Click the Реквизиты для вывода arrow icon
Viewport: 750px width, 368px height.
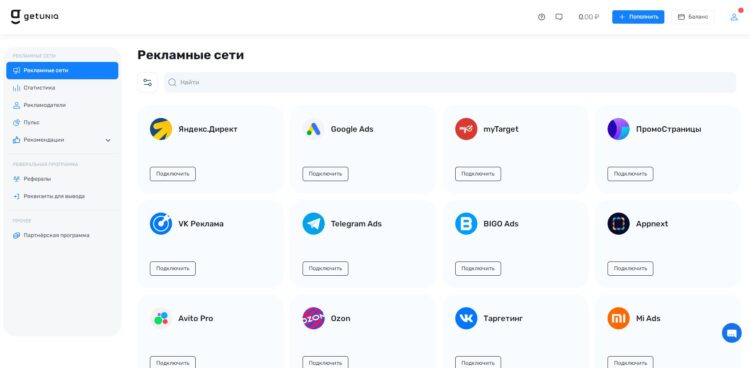point(16,196)
